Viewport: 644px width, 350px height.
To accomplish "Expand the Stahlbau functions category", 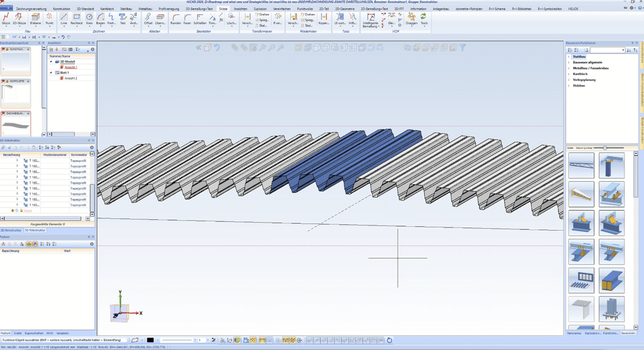I will (569, 57).
